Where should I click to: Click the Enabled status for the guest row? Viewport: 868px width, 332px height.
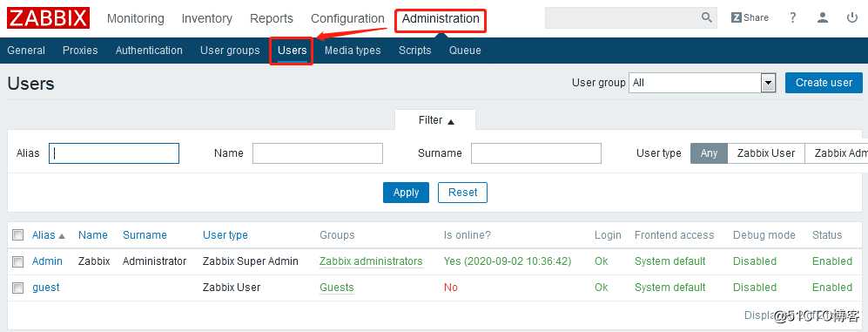(x=832, y=288)
